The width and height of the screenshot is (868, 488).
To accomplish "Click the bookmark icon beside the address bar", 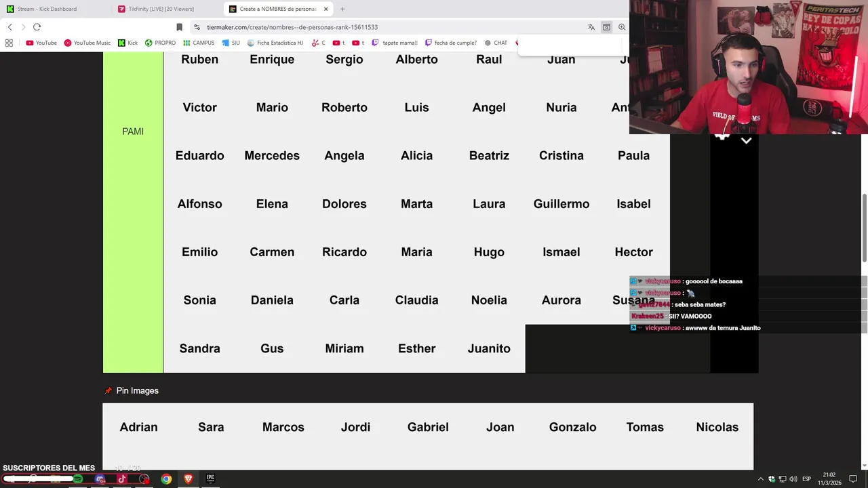I will (179, 27).
